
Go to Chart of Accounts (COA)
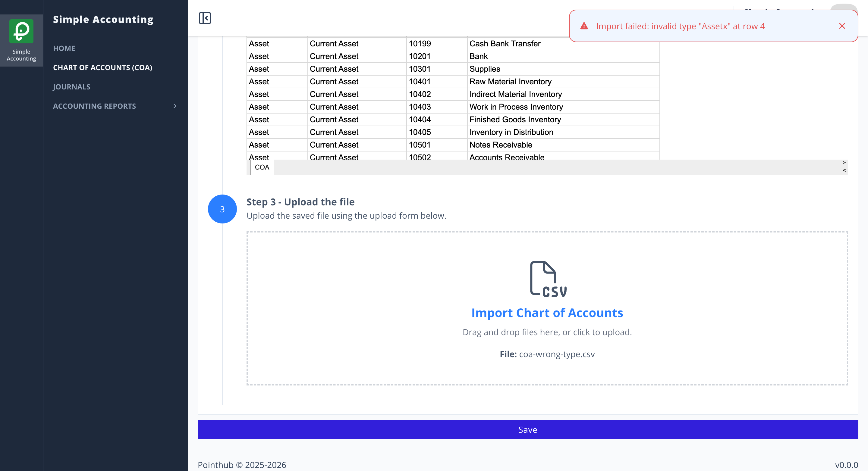tap(102, 67)
